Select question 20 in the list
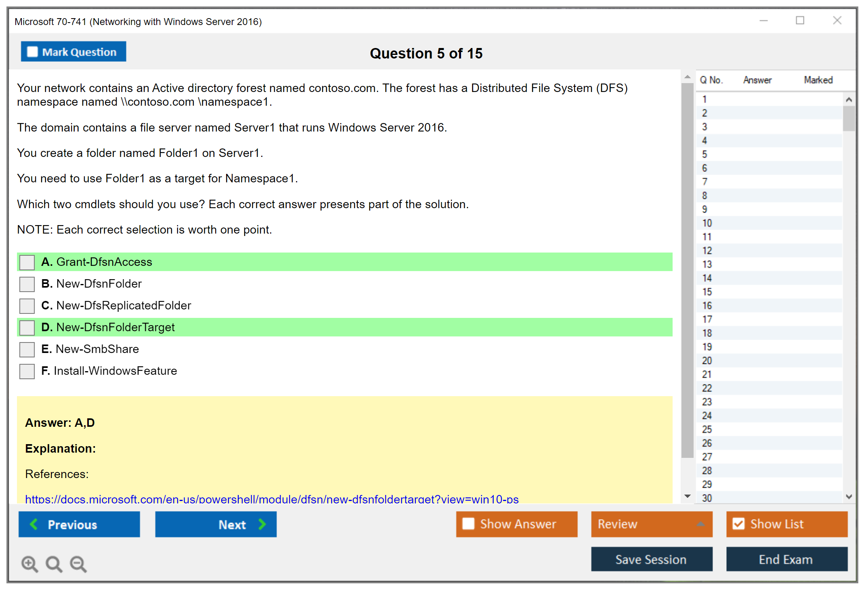 [707, 361]
